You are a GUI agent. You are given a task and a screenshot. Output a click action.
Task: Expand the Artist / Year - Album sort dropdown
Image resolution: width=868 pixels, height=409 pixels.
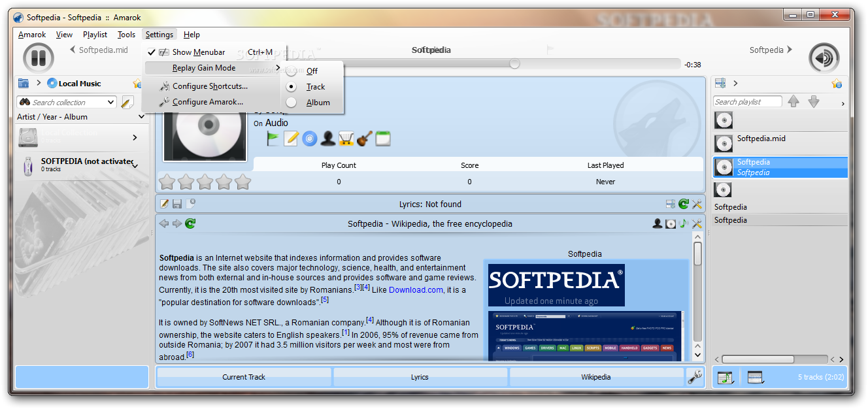[x=142, y=117]
